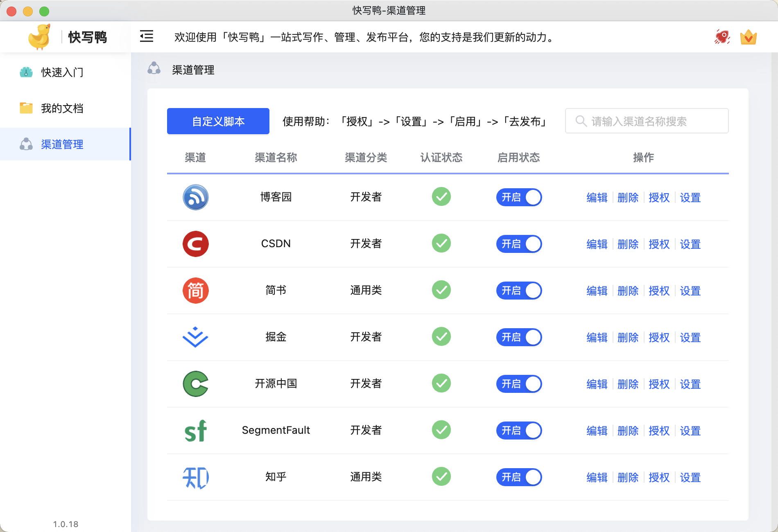Disable the 开启 switch for CSDN
Viewport: 778px width, 532px height.
click(x=519, y=244)
